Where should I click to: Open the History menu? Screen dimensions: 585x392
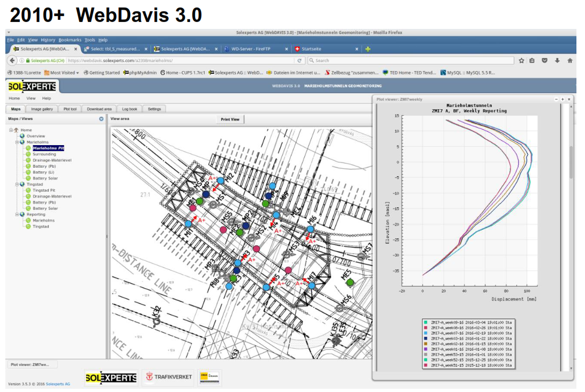48,40
